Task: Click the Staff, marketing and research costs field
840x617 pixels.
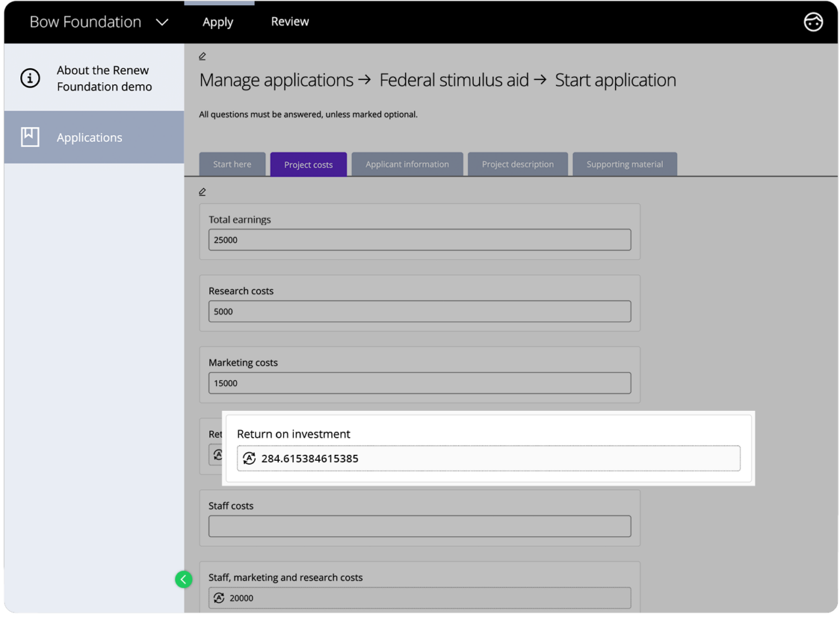Action: (420, 598)
